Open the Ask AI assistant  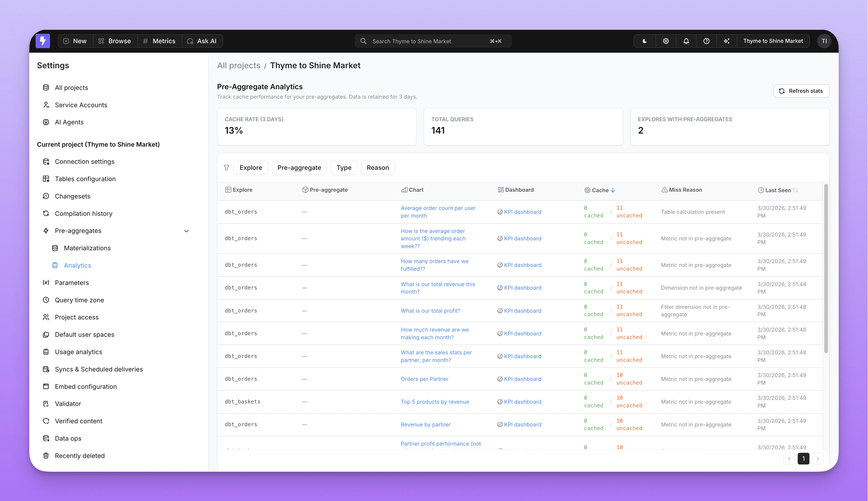click(x=202, y=41)
